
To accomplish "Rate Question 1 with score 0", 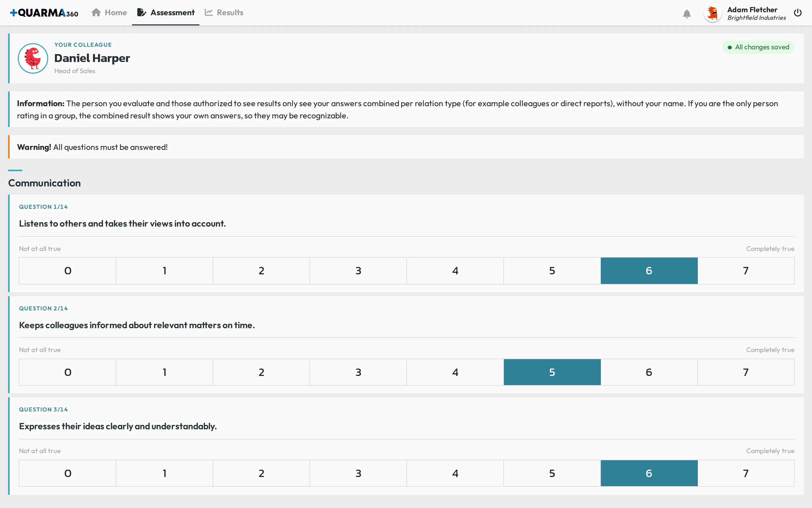I will tap(67, 271).
